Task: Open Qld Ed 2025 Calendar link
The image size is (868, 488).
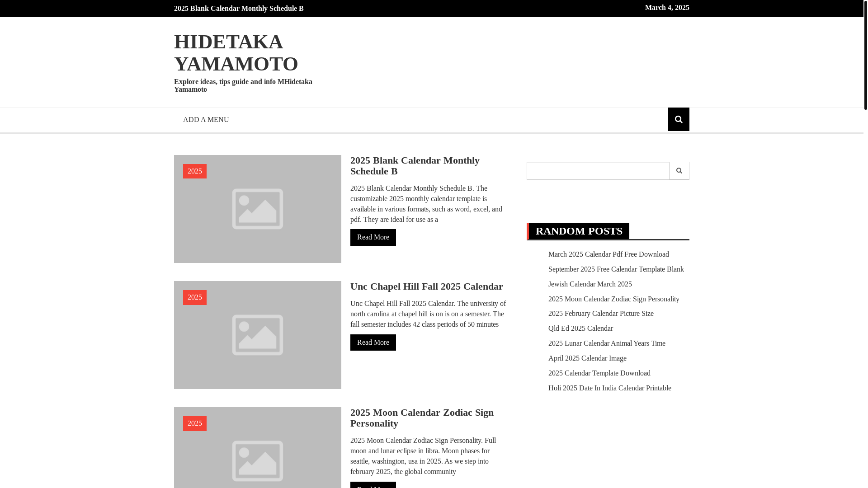Action: tap(580, 328)
